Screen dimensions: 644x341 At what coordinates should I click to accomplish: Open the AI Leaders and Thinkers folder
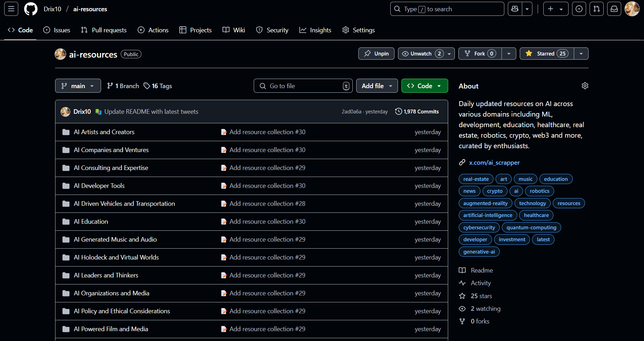pyautogui.click(x=106, y=275)
